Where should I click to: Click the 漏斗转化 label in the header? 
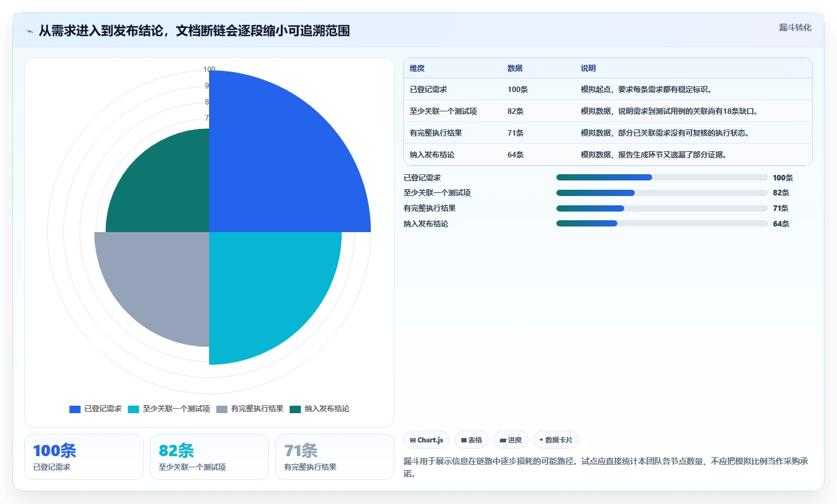point(795,27)
